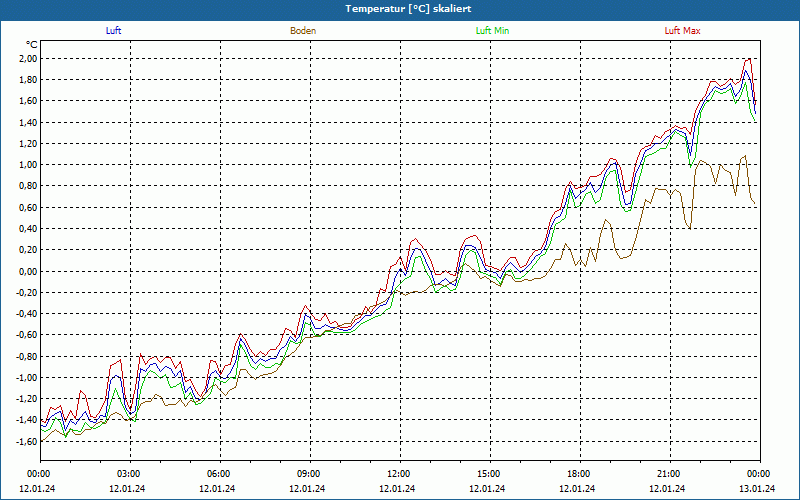The image size is (800, 500).
Task: Select the '0,80' y-axis value
Action: point(28,186)
